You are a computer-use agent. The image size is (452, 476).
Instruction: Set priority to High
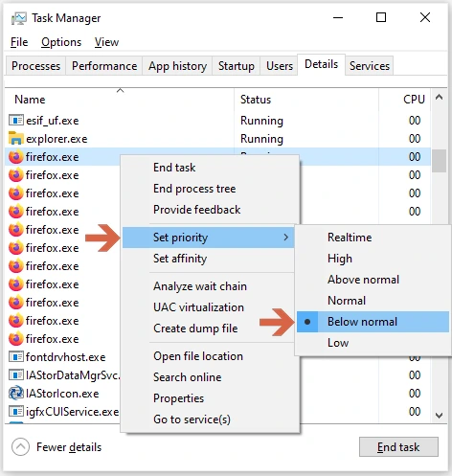click(x=373, y=259)
